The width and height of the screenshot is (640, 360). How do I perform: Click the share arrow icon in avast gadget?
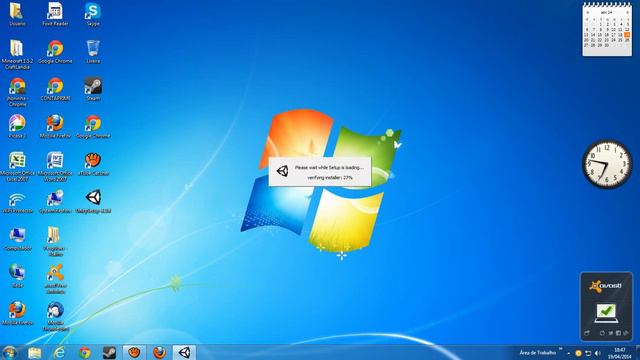(x=587, y=333)
